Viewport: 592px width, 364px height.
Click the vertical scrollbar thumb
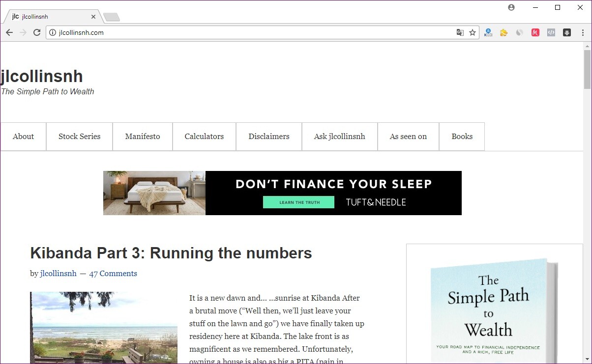pyautogui.click(x=587, y=69)
